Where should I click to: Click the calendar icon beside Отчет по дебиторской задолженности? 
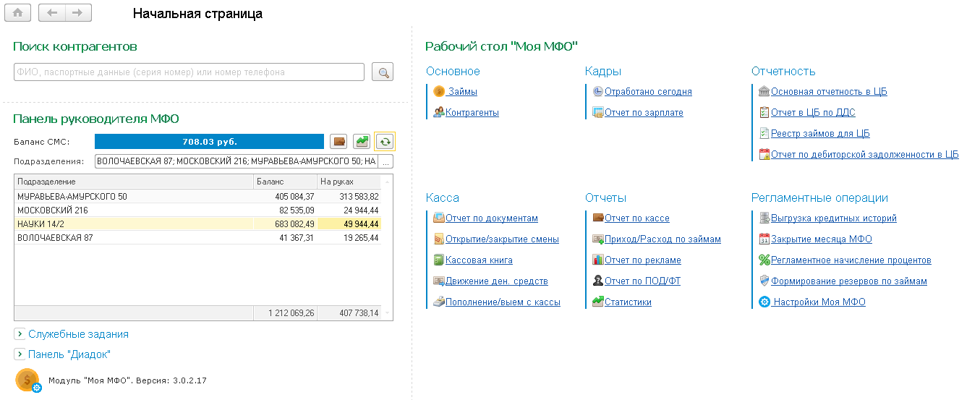[764, 154]
